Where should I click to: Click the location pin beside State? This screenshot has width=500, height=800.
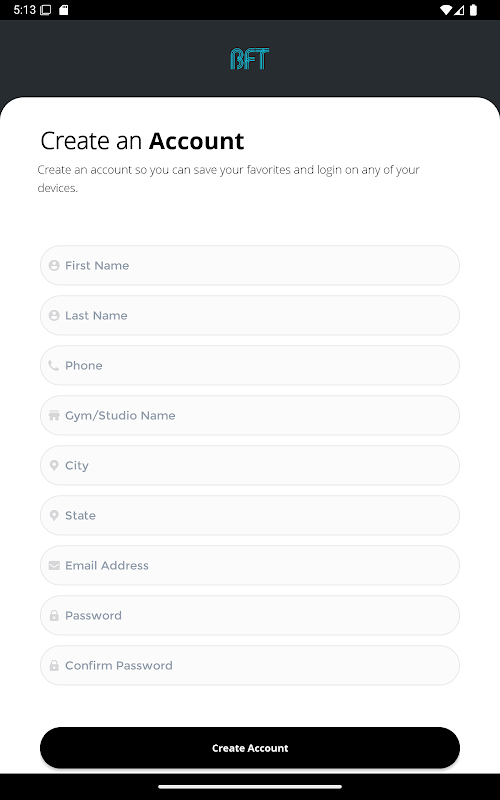[54, 515]
